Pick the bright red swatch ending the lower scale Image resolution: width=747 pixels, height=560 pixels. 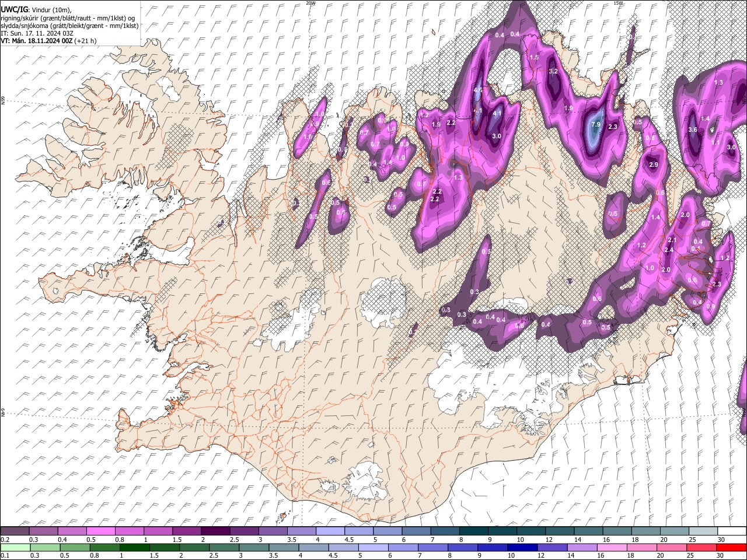(x=731, y=547)
